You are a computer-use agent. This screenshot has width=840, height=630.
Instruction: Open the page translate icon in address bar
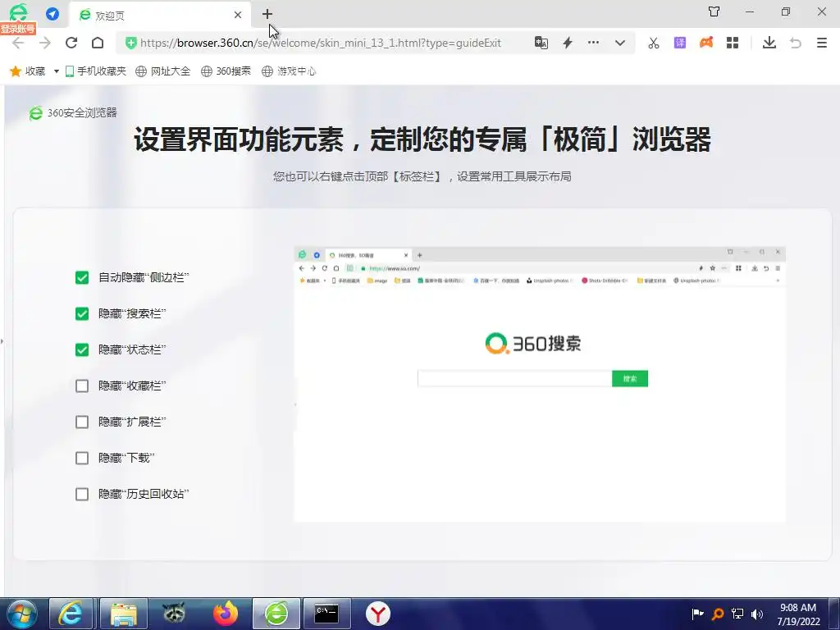click(541, 43)
